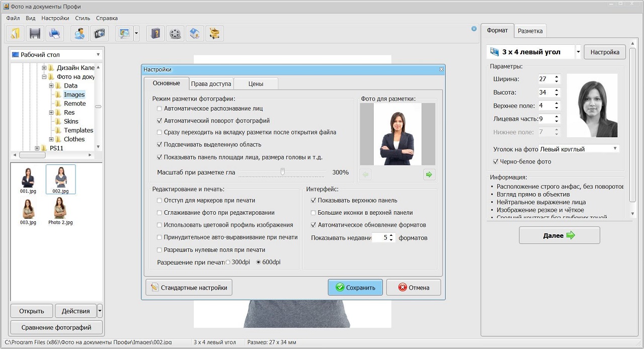Click the save floppy disk icon

point(35,34)
